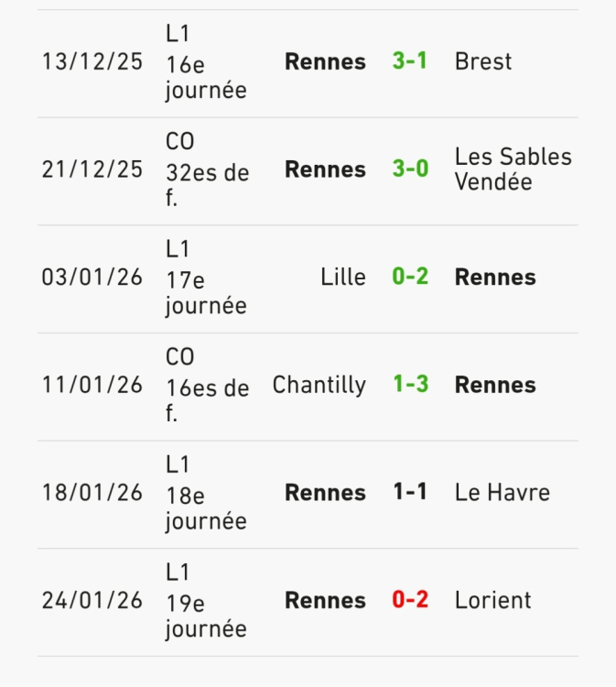Click the 1-1 draw score
This screenshot has height=687, width=616.
pos(409,493)
